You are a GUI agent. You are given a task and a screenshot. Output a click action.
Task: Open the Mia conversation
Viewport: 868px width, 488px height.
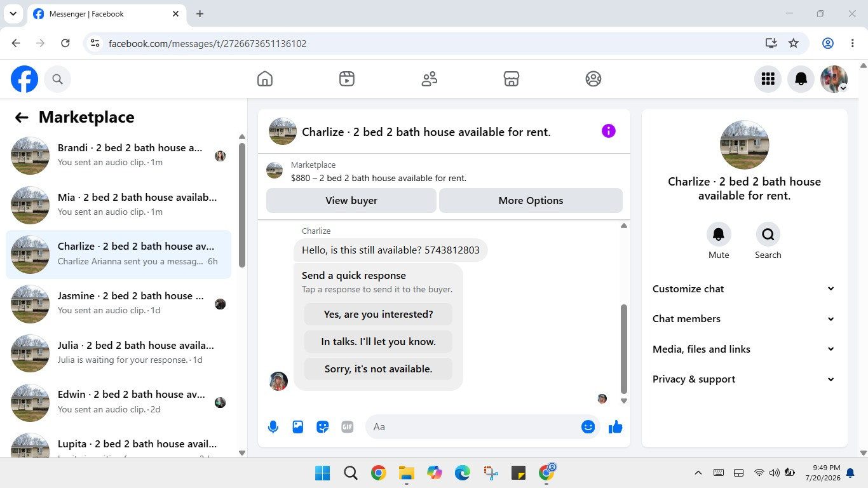tap(119, 205)
